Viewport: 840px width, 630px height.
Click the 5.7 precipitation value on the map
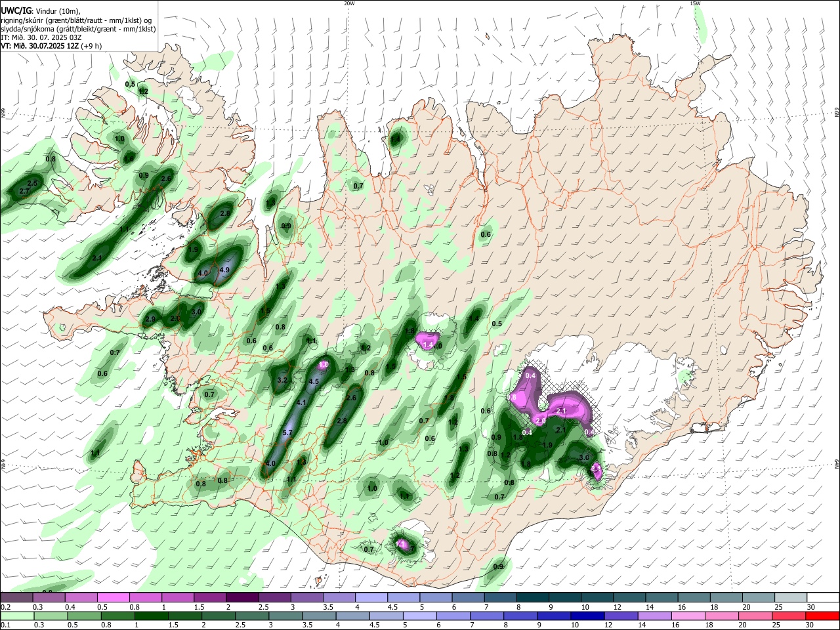coord(287,433)
